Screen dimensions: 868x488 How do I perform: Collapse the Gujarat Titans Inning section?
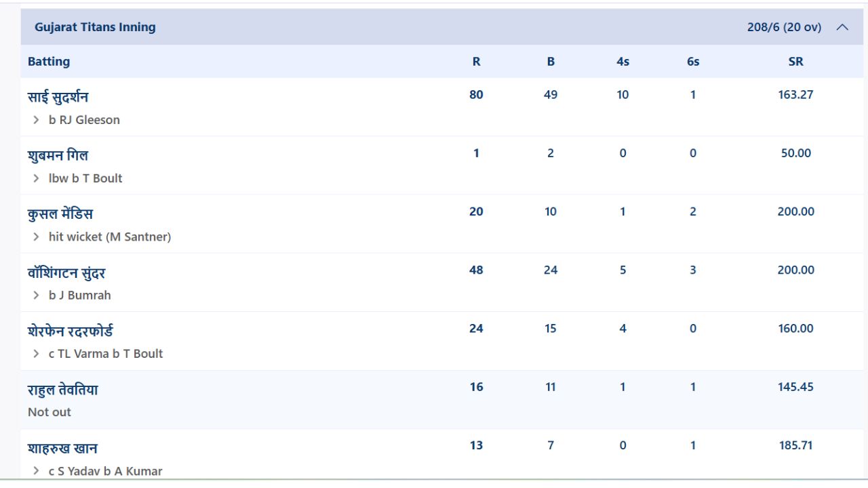click(842, 27)
